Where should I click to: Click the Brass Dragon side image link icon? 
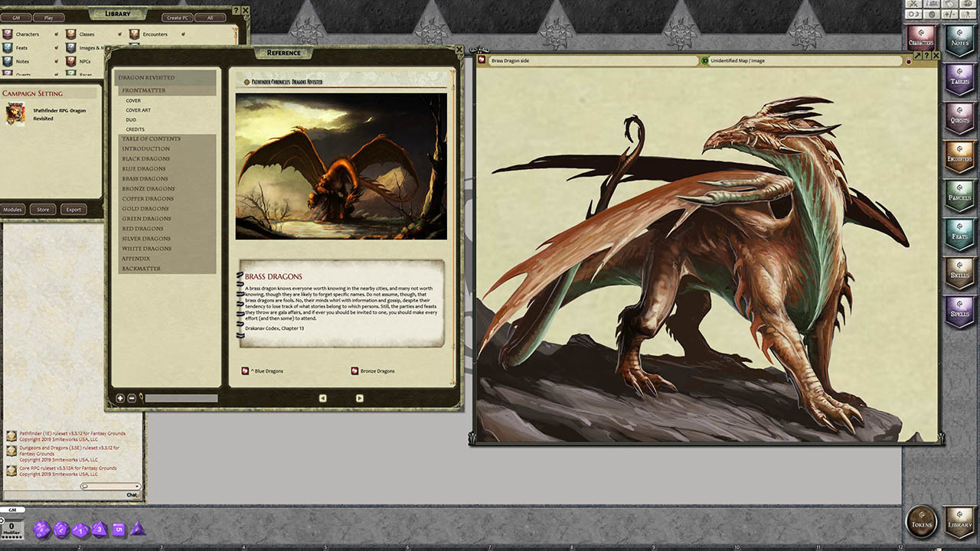click(482, 60)
